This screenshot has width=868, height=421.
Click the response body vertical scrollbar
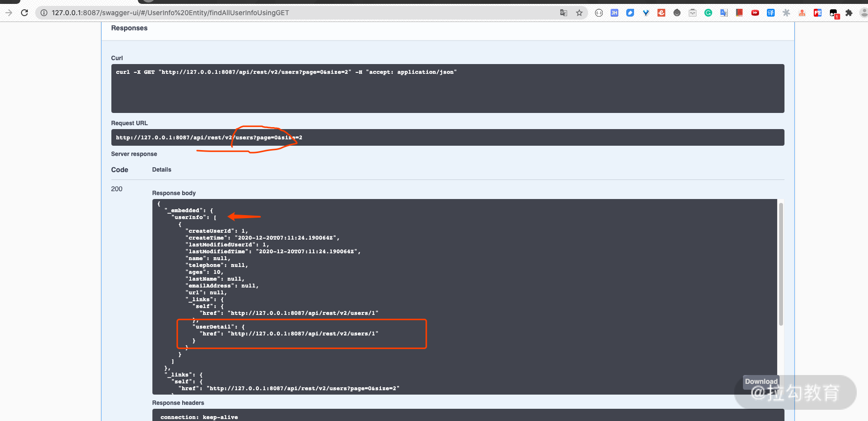coord(781,264)
